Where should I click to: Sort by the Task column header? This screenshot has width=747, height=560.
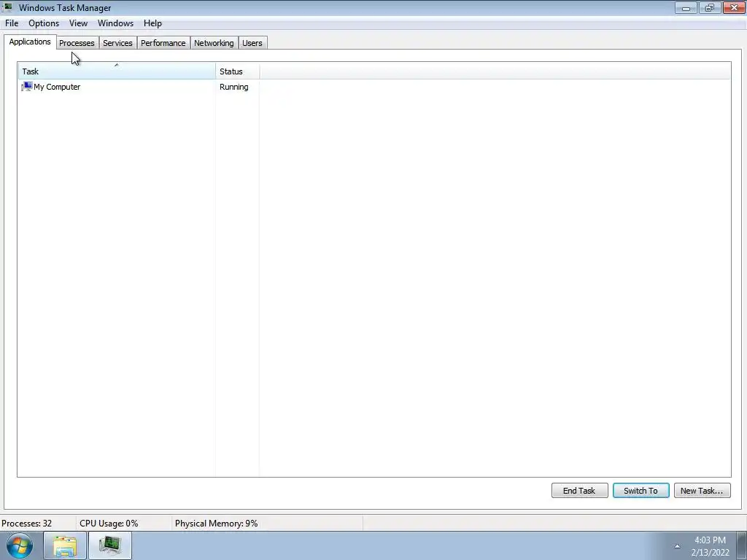[117, 71]
